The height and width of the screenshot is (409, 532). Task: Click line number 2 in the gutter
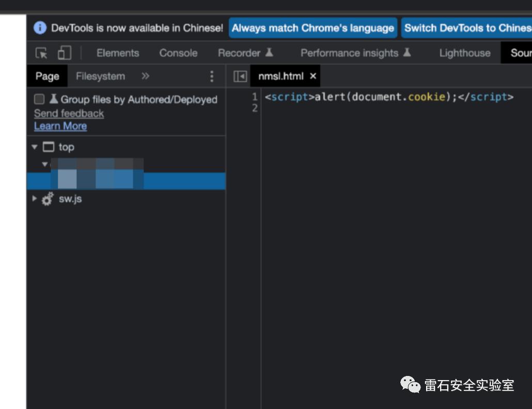pyautogui.click(x=255, y=108)
